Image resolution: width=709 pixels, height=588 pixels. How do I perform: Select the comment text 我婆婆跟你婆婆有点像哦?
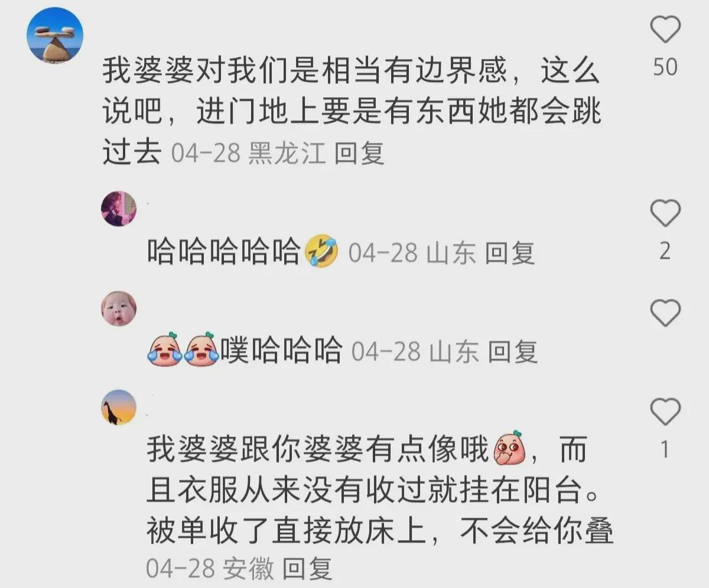(318, 450)
